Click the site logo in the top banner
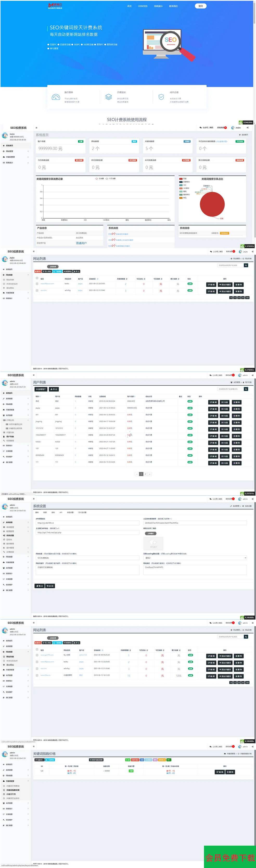 [55, 6]
